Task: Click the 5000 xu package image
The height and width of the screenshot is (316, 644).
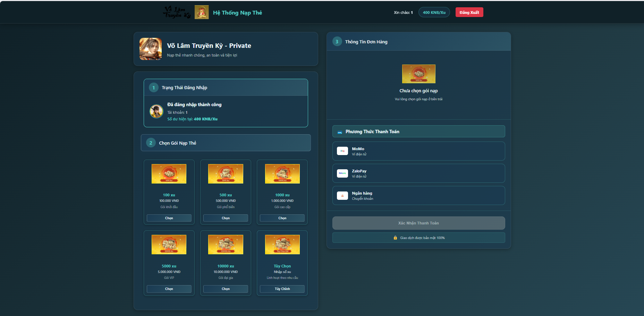Action: click(x=169, y=245)
